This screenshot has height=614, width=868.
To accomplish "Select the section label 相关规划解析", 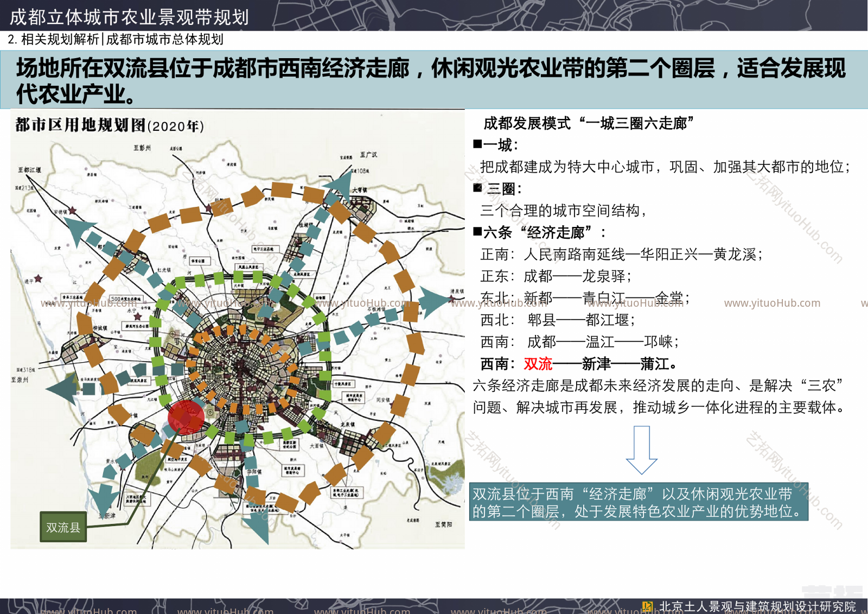I will 60,40.
